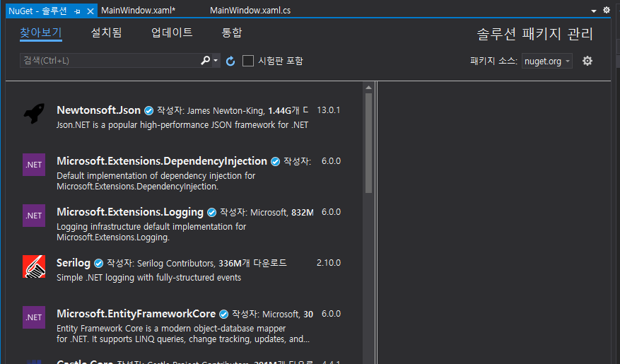Click the 솔루션 패키지 관리 heading
The image size is (620, 364).
[x=534, y=34]
